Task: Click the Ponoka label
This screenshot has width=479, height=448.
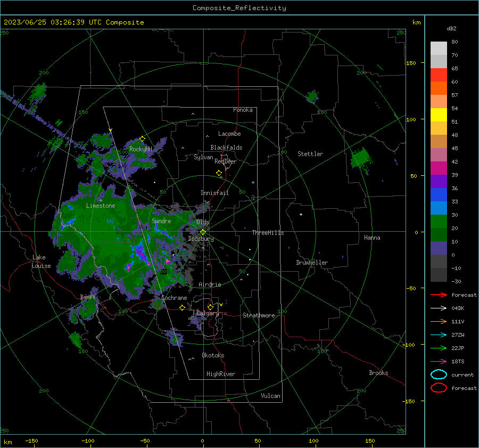Action: pos(243,110)
